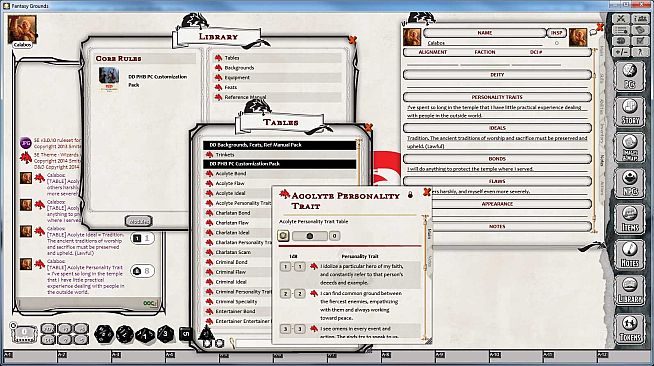Open Tables link in Library window
Screen dimensions: 654x366
tap(232, 58)
